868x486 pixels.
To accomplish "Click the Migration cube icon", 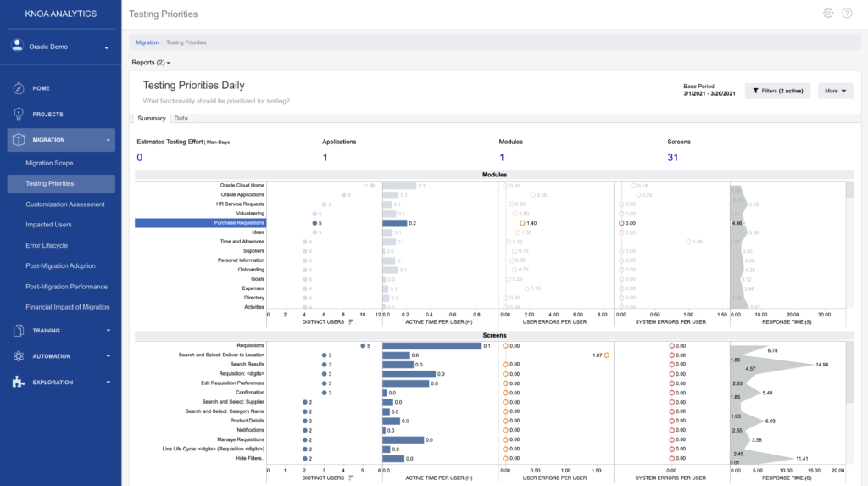I will 19,140.
